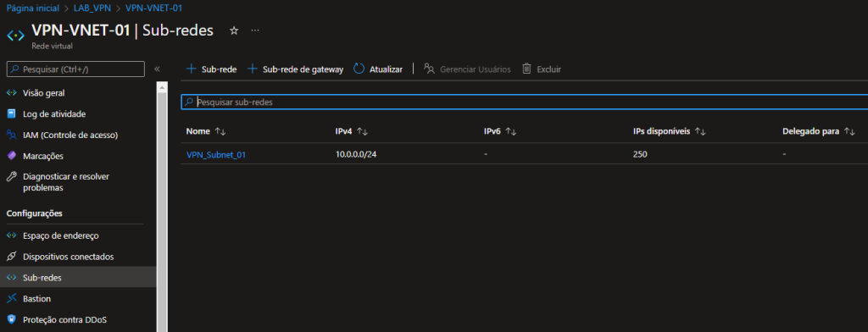Open the VPN_Subnet_01 subnet link
This screenshot has width=868, height=332.
click(216, 155)
